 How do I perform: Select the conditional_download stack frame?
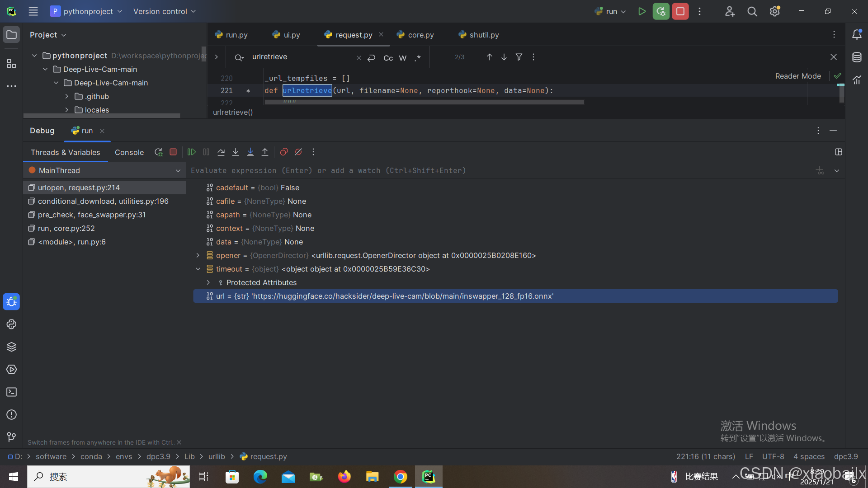(103, 202)
